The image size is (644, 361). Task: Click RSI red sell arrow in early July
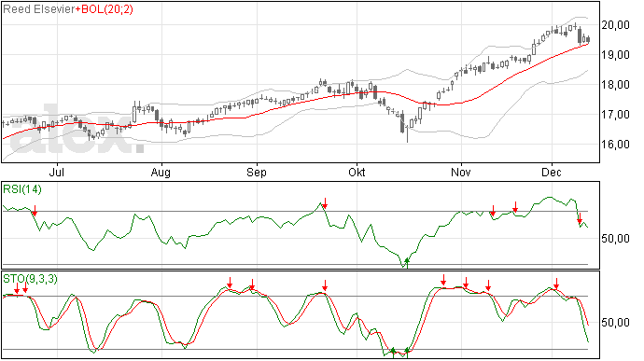35,210
